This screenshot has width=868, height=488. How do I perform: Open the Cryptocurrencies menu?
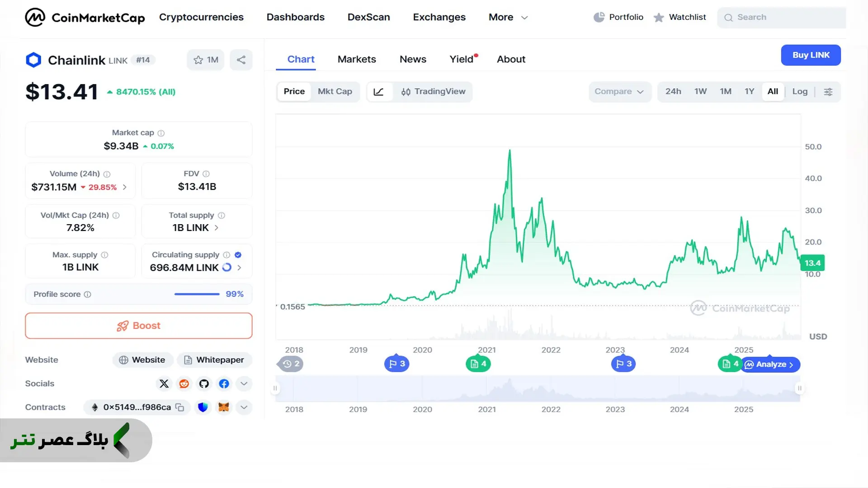pos(201,17)
